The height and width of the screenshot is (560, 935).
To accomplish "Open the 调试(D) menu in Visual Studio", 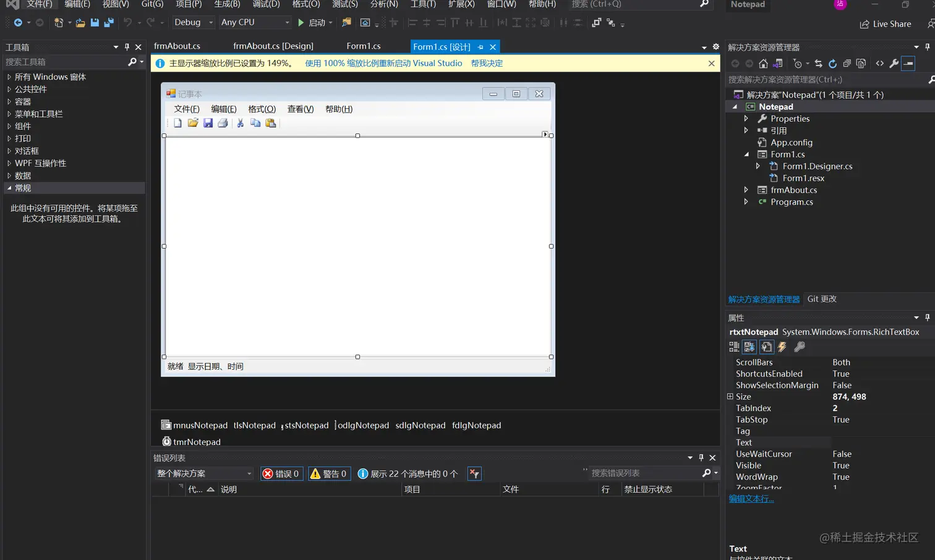I will pyautogui.click(x=266, y=4).
